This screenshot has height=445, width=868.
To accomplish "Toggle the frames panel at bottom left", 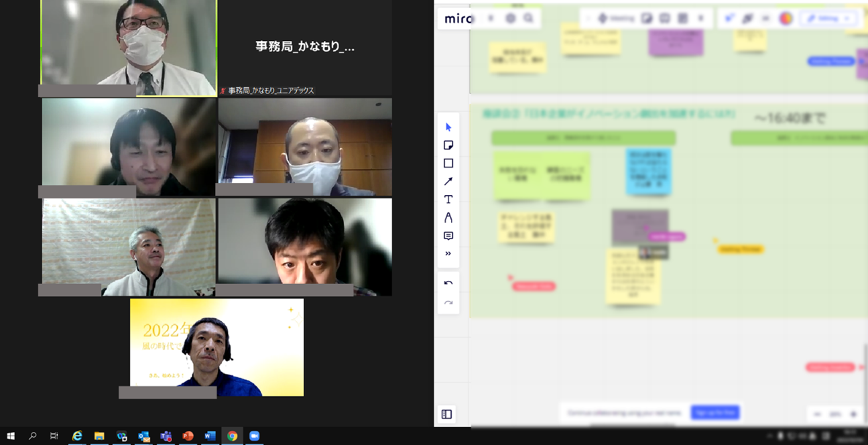I will pos(446,415).
